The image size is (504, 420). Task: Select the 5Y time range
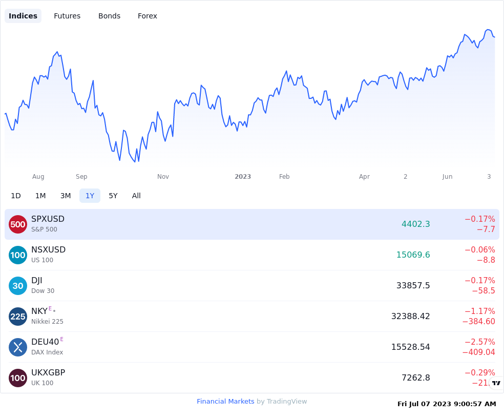[113, 196]
